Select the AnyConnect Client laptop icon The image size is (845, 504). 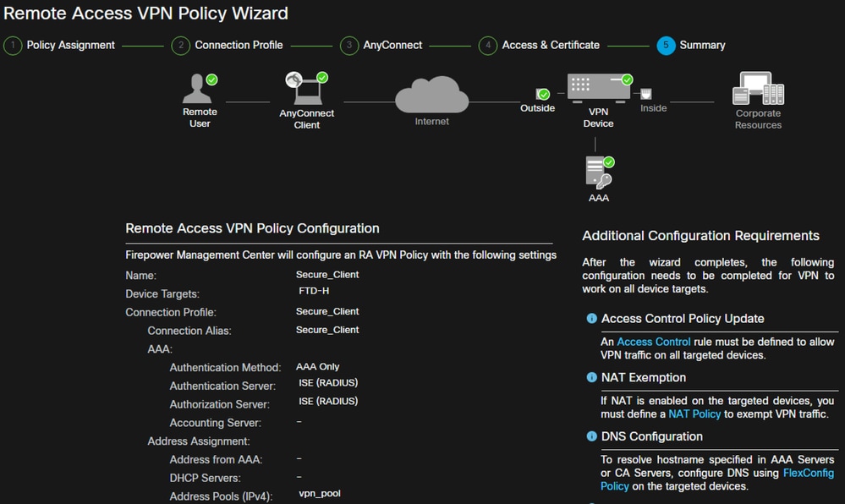point(307,89)
